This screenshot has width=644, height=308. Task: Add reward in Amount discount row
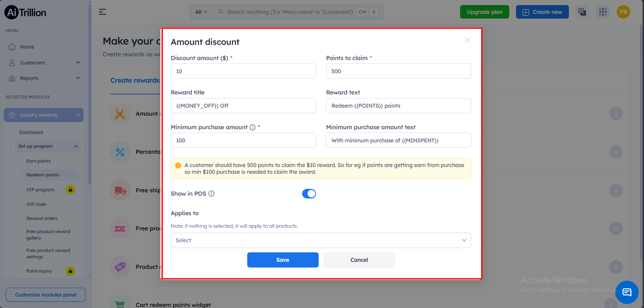(x=616, y=114)
